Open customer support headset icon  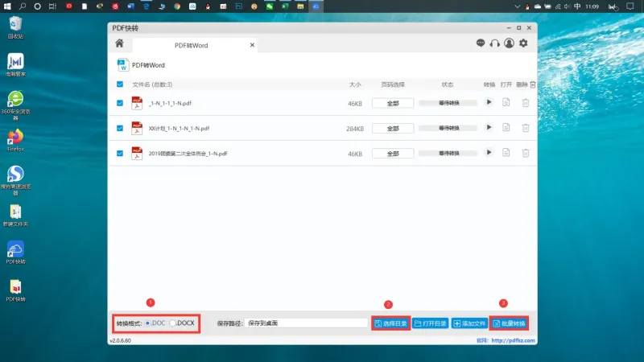(494, 43)
